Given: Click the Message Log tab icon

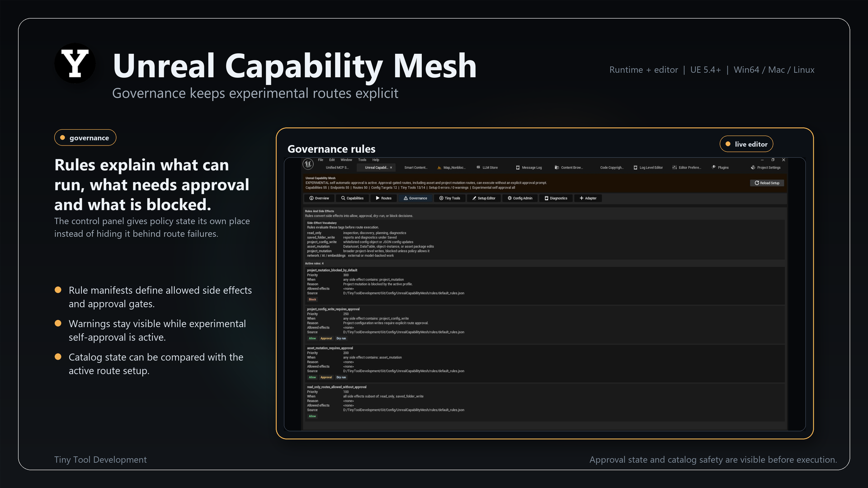Looking at the screenshot, I should (518, 168).
